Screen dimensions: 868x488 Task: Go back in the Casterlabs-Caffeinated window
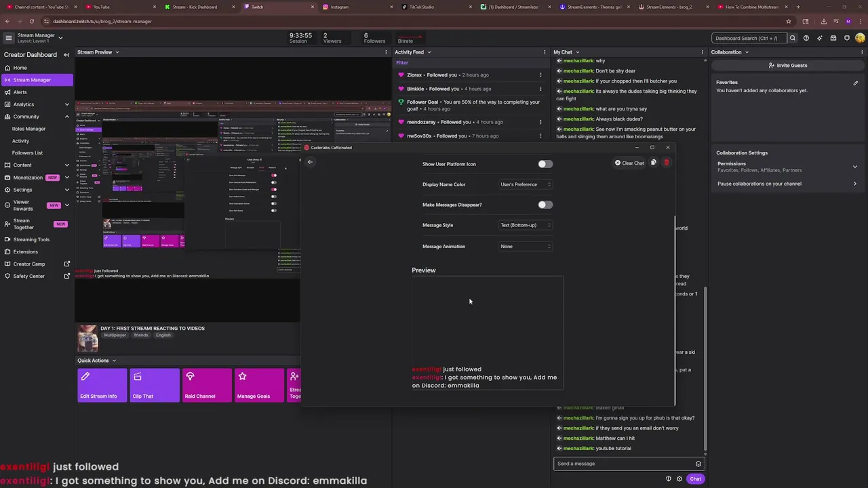310,162
